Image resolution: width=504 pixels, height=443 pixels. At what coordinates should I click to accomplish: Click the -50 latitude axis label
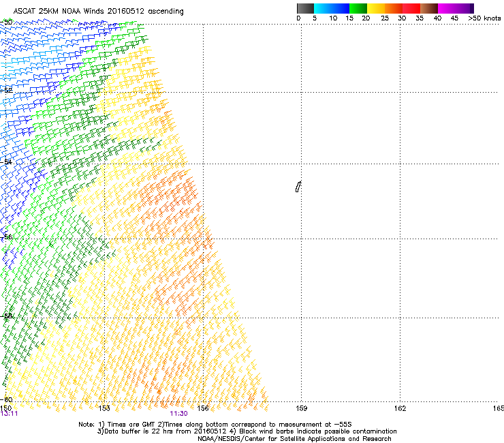coord(6,22)
